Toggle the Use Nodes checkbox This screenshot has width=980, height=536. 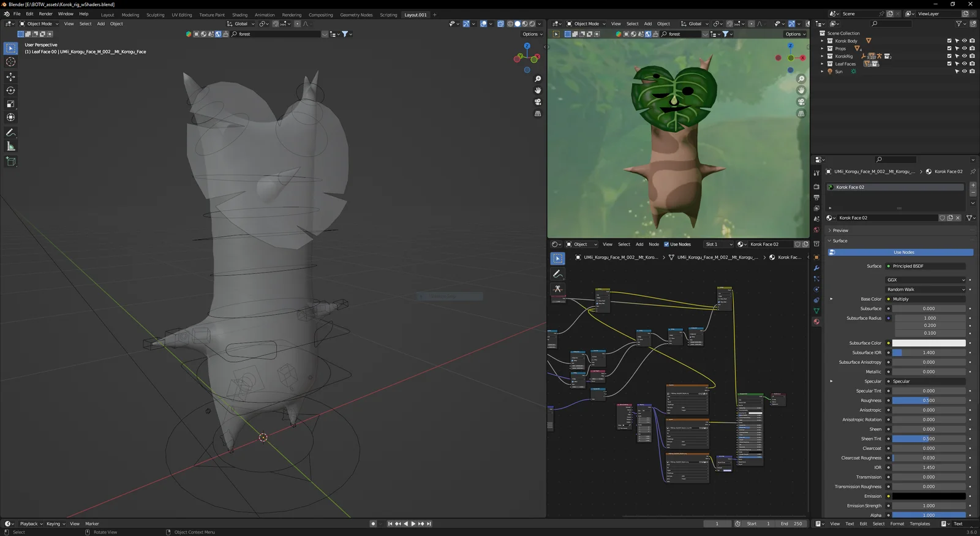click(666, 244)
